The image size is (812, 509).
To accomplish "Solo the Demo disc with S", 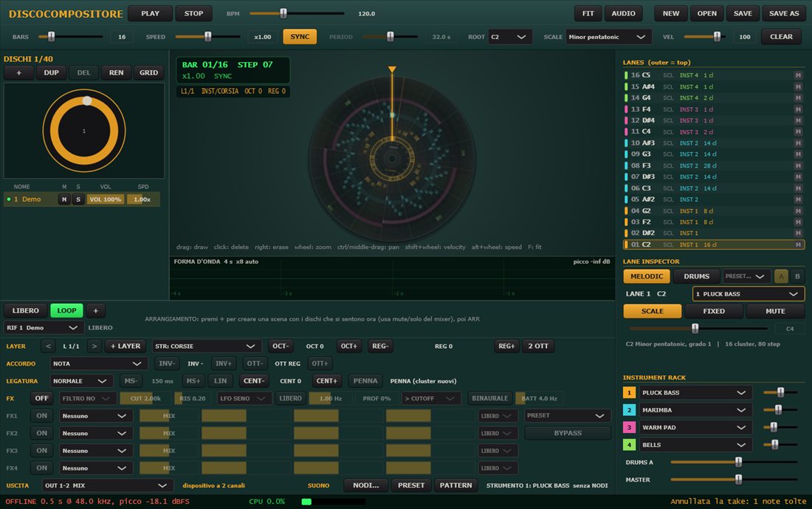I will 78,199.
